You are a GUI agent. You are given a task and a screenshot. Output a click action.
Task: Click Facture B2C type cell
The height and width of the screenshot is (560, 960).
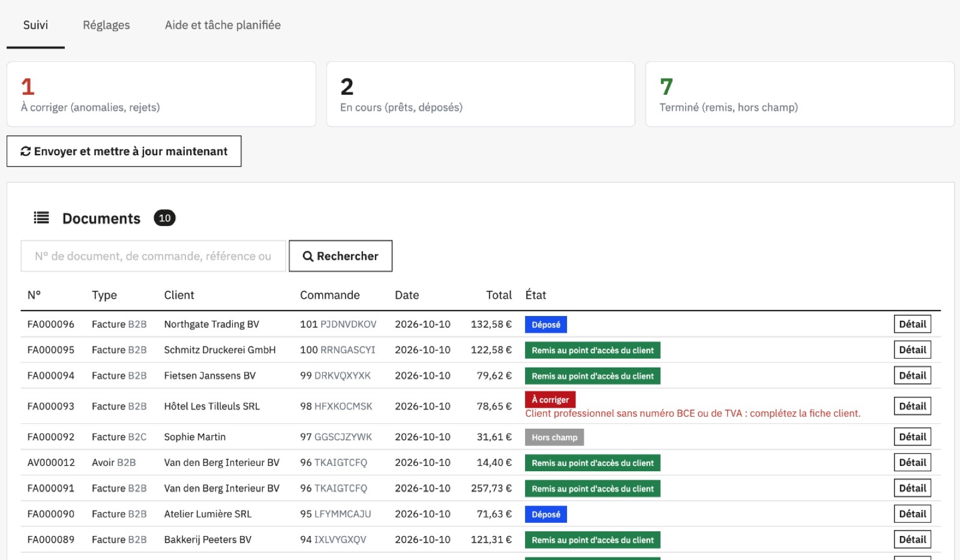click(x=119, y=437)
